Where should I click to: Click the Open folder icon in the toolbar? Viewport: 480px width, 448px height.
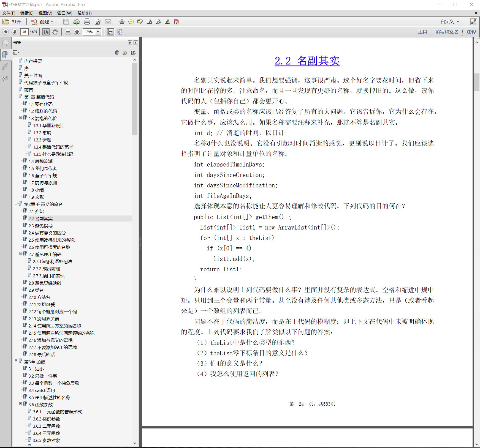tap(6, 22)
